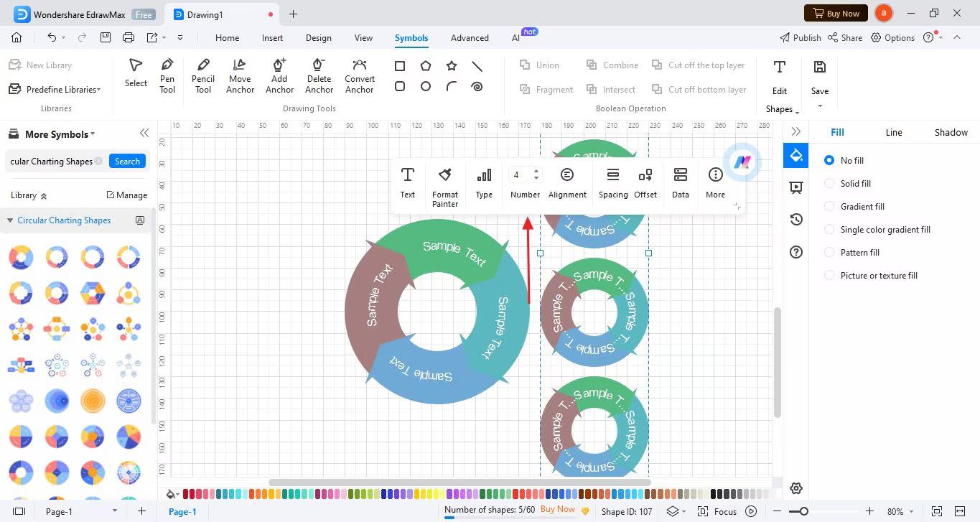Toggle Focus mode in status bar
980x522 pixels.
coord(717,511)
